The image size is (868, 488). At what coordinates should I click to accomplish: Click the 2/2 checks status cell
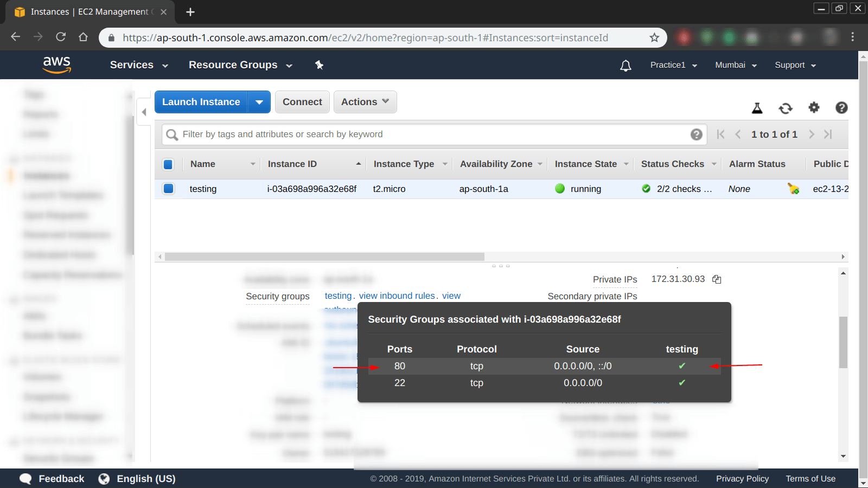click(676, 189)
